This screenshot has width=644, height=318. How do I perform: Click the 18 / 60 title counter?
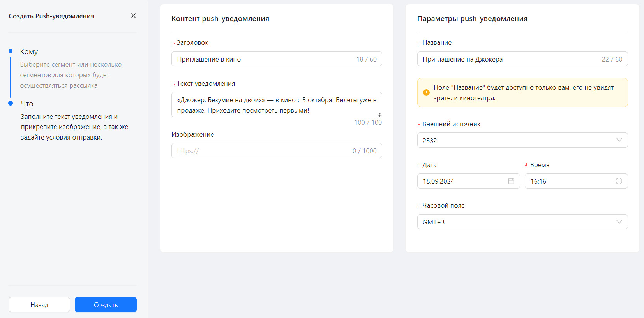coord(367,59)
